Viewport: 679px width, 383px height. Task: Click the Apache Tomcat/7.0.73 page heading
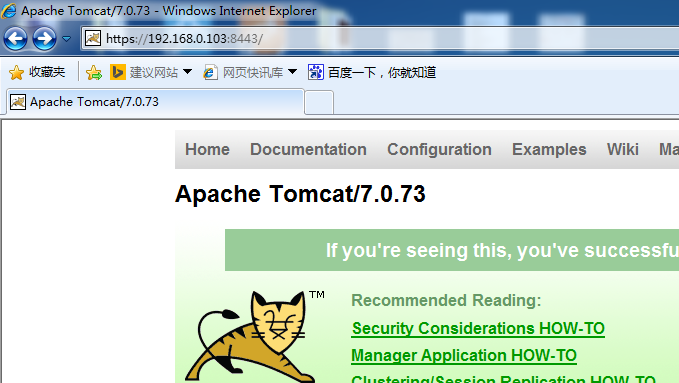(x=300, y=194)
